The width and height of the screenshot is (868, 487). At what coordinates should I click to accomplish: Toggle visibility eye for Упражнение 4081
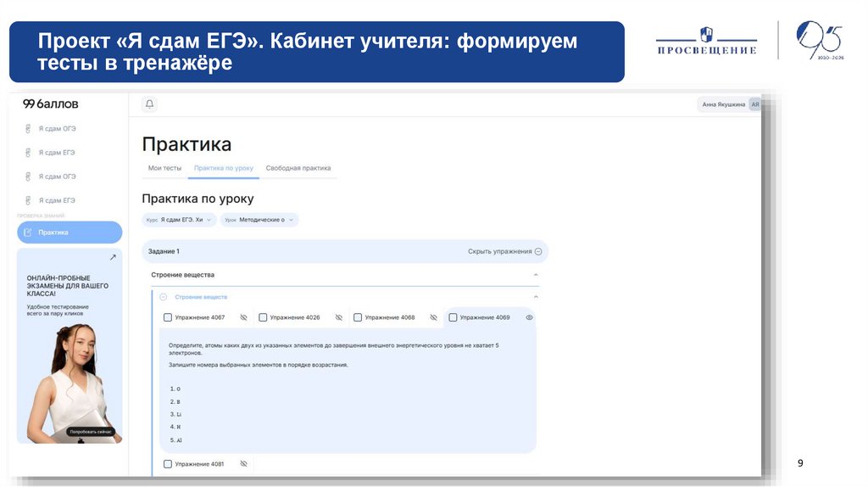[x=243, y=464]
